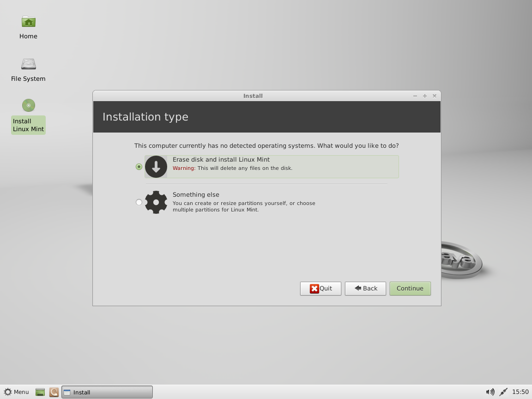Screen dimensions: 532x399
Task: Open the Home folder desktop icon
Action: point(29,22)
